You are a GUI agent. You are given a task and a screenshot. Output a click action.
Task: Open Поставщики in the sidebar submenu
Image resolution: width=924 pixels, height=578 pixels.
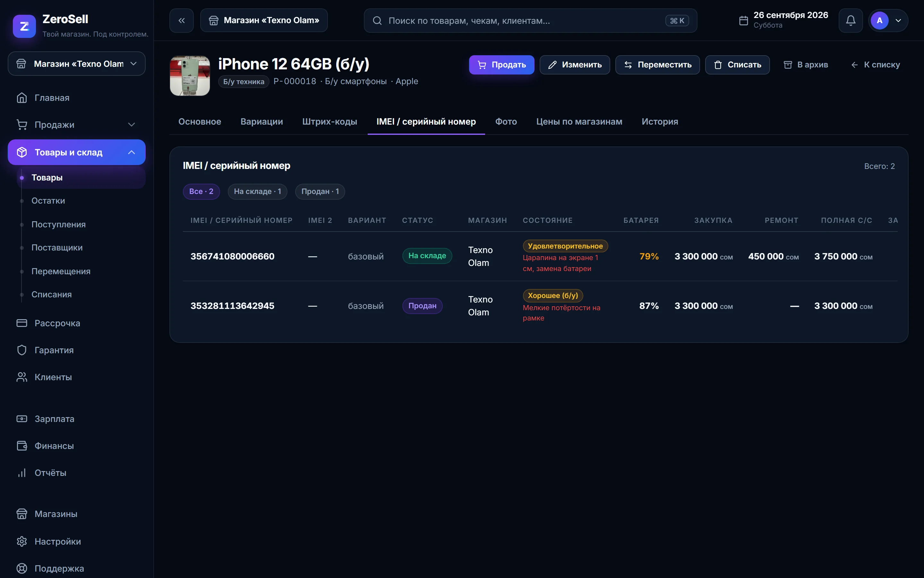[81, 248]
